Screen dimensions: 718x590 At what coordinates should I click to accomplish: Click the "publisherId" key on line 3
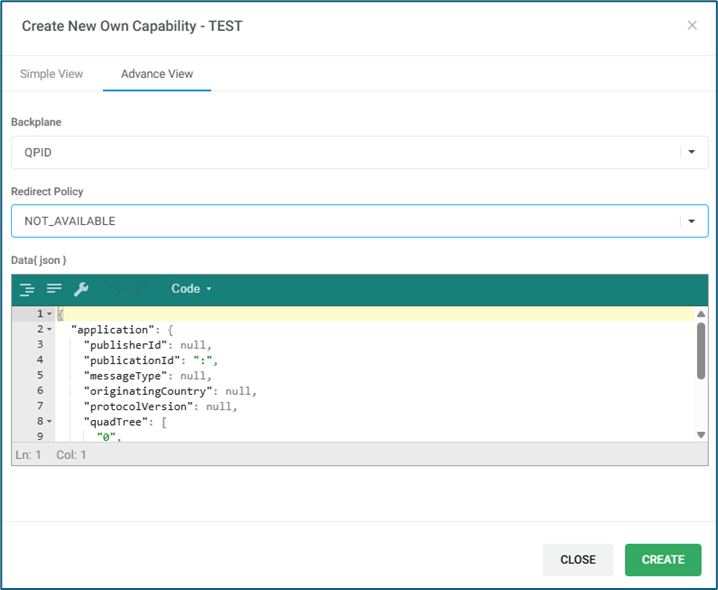[125, 345]
